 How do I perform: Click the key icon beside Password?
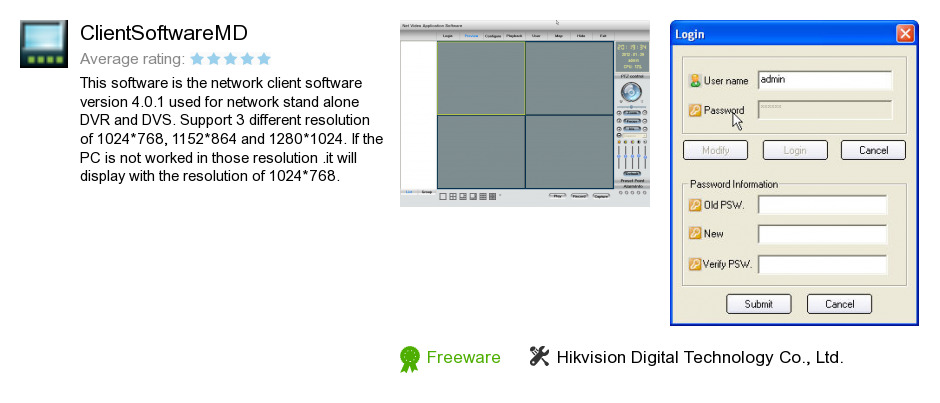click(695, 110)
